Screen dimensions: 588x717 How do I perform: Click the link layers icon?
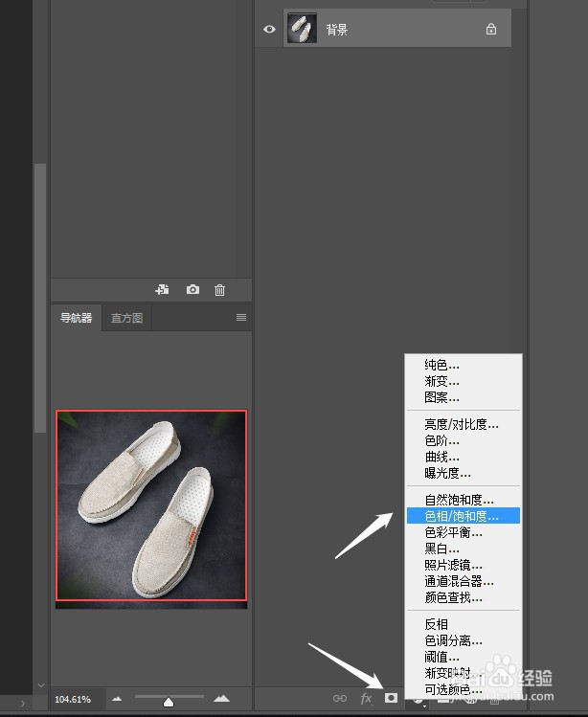(340, 698)
